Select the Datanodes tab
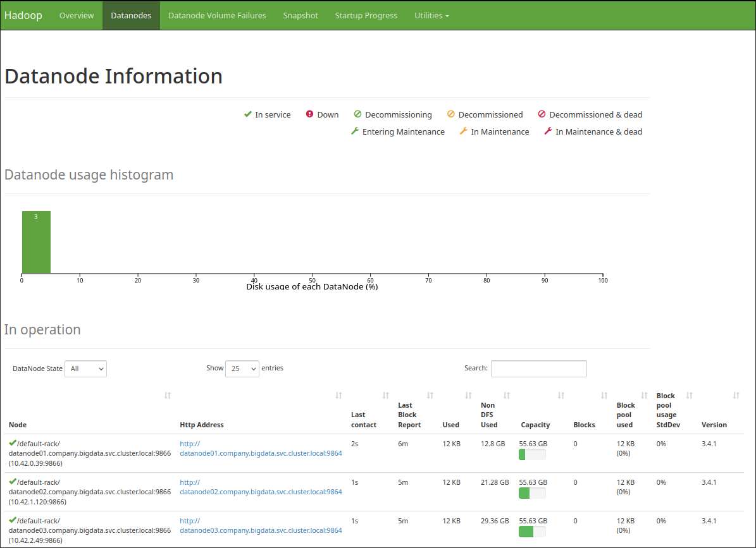Image resolution: width=756 pixels, height=548 pixels. (131, 15)
